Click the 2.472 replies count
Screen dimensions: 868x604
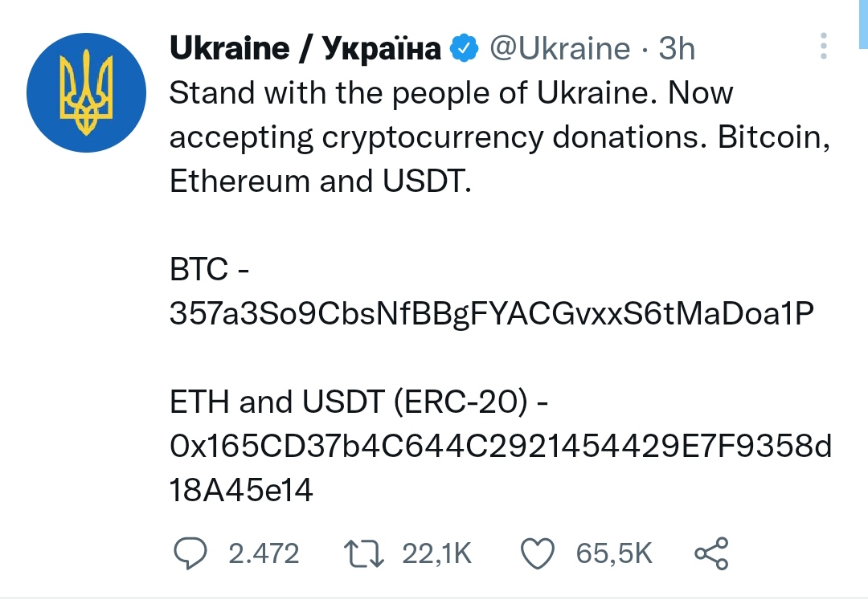pos(264,553)
